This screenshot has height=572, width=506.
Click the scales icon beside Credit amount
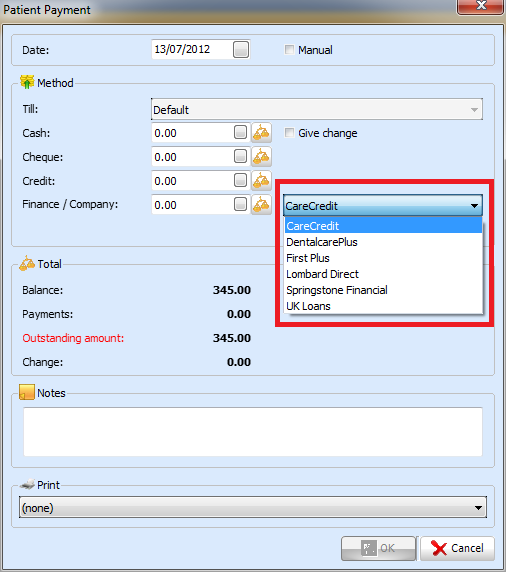261,181
